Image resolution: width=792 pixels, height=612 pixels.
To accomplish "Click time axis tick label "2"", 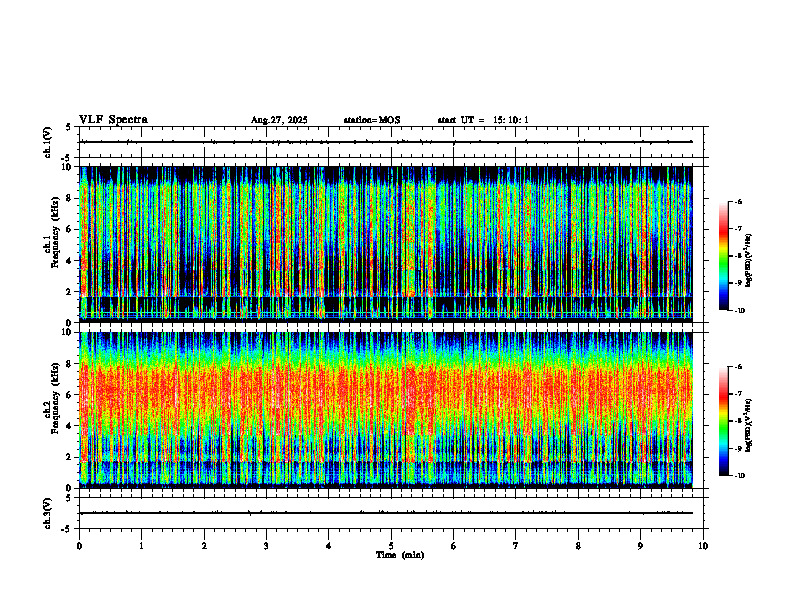I will [x=204, y=545].
